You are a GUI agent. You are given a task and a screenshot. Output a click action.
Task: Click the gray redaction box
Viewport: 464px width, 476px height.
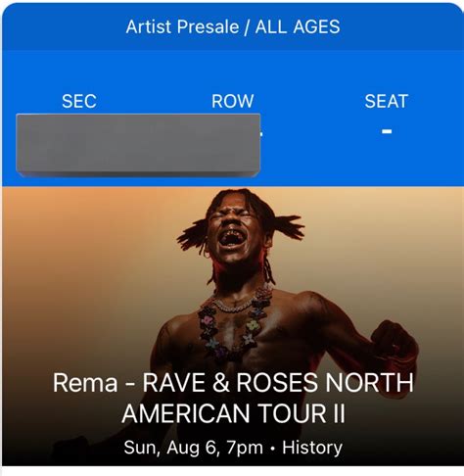pos(138,145)
